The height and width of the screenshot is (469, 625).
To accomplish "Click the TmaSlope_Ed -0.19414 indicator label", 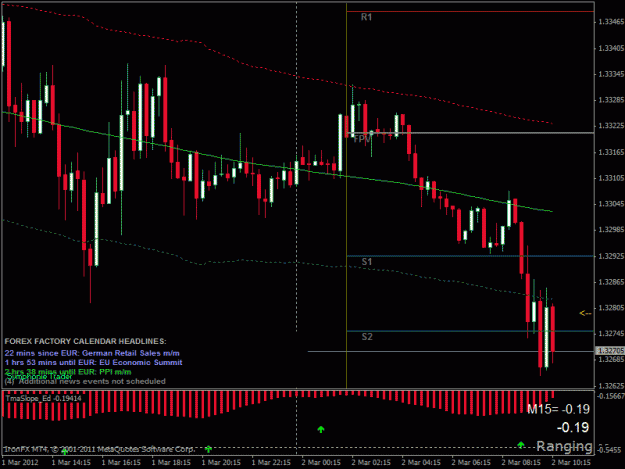I will click(x=43, y=398).
